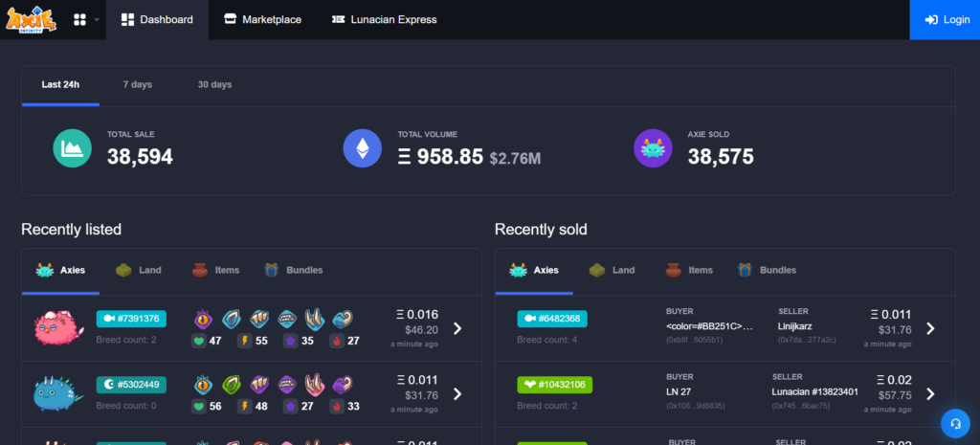Open buyer LN 27 profile

coord(679,391)
